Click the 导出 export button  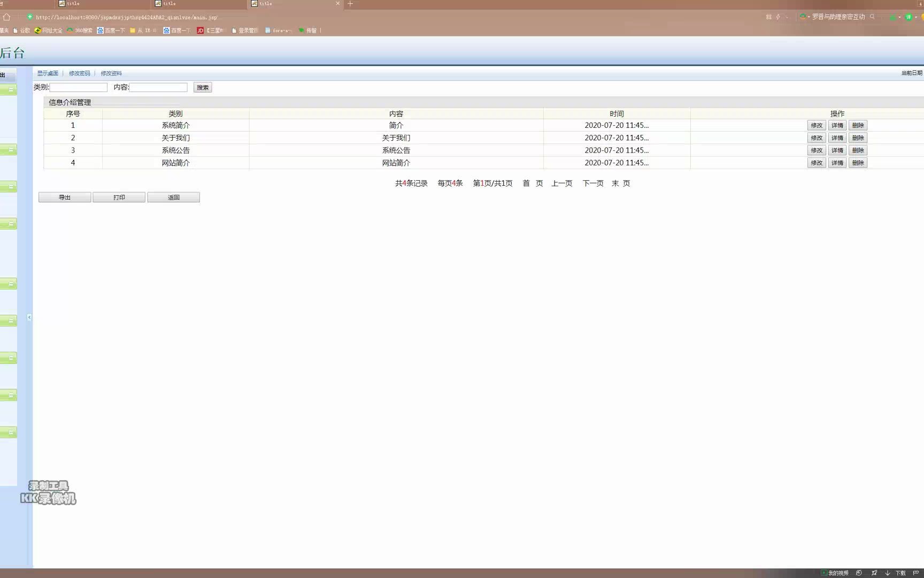(65, 197)
